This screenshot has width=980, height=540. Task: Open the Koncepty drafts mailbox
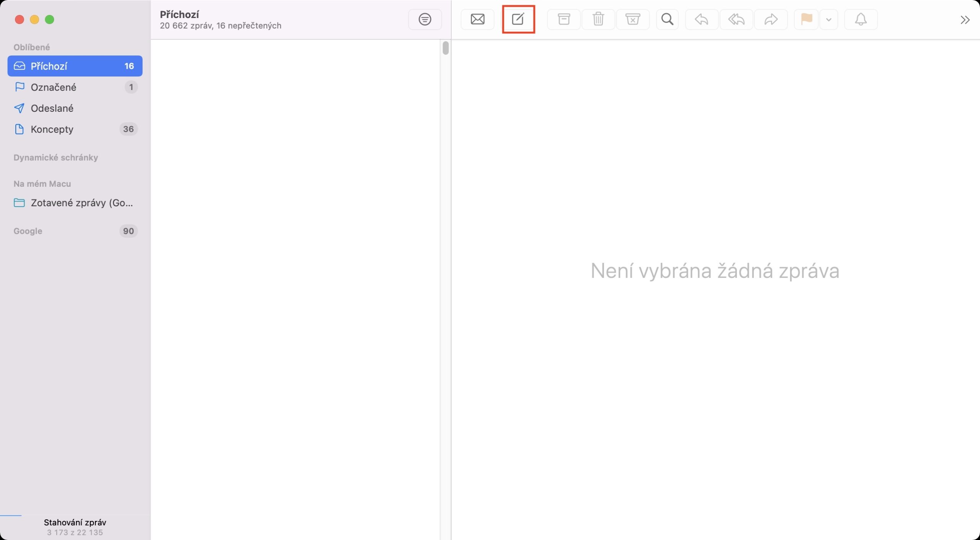(x=52, y=129)
